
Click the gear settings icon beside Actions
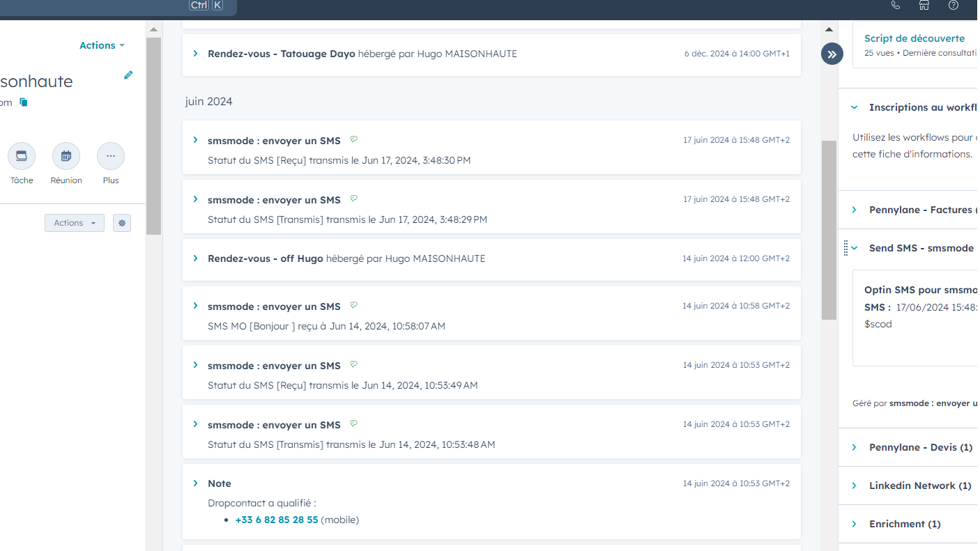(x=122, y=223)
